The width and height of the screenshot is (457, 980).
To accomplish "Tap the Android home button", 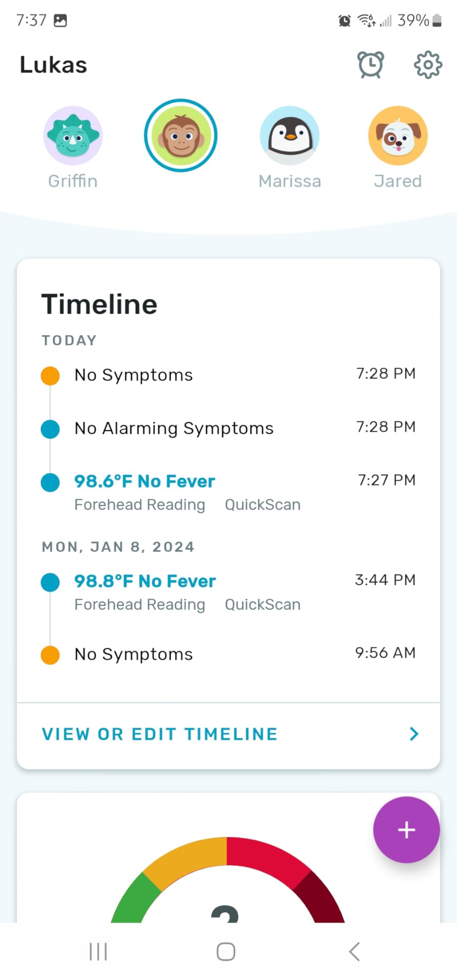I will click(226, 952).
